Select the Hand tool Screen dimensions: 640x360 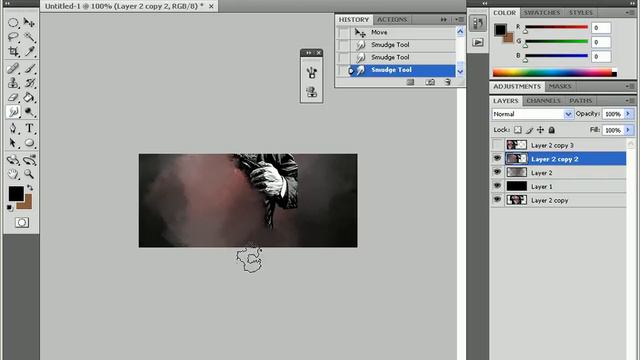[x=13, y=174]
